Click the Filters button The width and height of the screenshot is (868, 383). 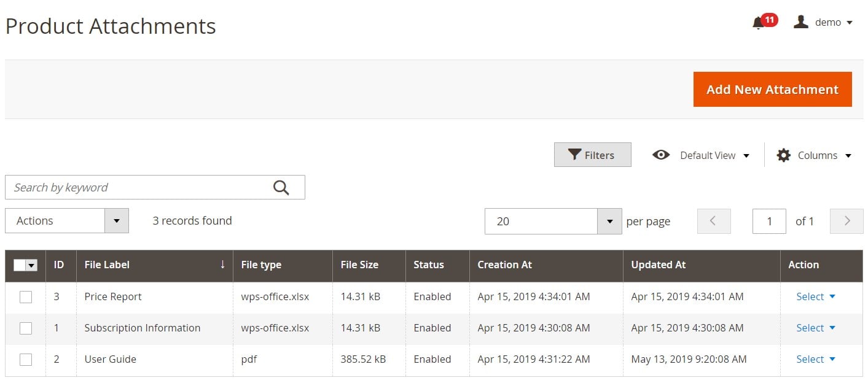coord(592,155)
